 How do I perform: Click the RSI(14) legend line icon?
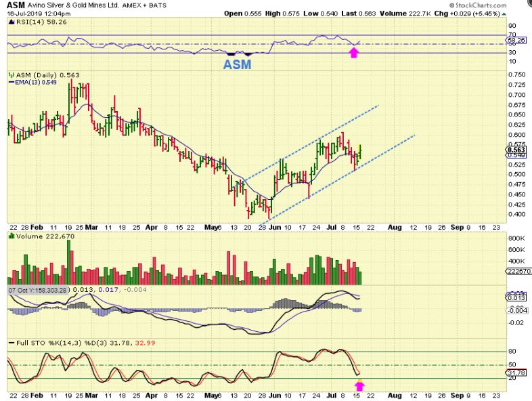coord(12,22)
